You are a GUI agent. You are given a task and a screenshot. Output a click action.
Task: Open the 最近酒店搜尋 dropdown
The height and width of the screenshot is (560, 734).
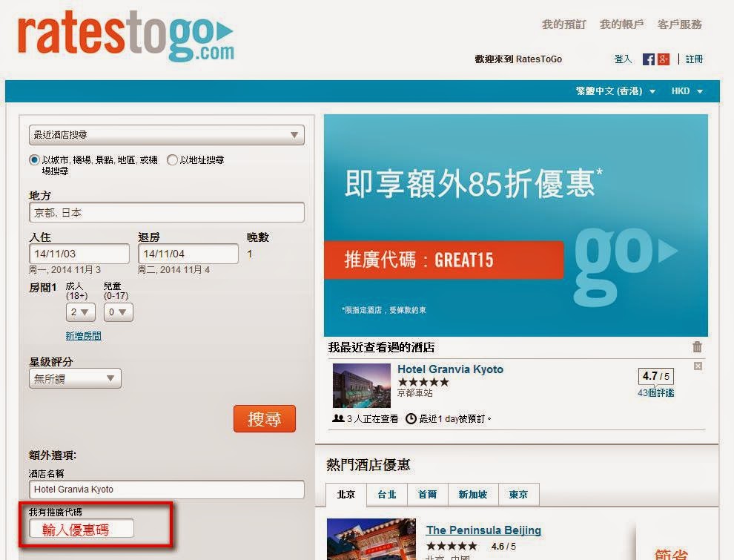166,135
